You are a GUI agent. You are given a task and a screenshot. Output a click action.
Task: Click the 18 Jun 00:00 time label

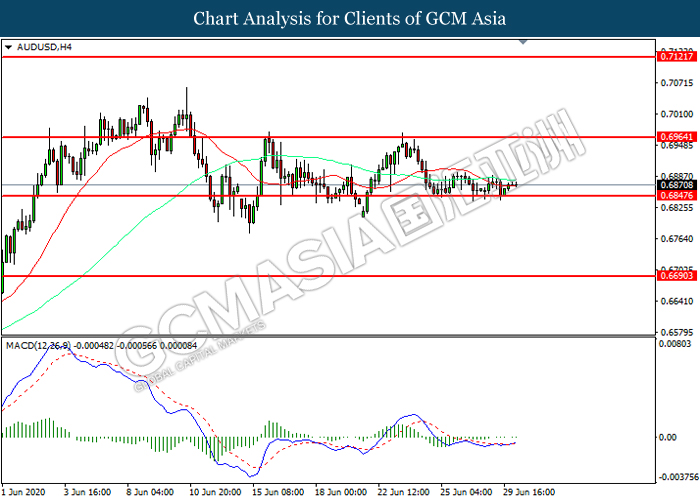point(341,492)
